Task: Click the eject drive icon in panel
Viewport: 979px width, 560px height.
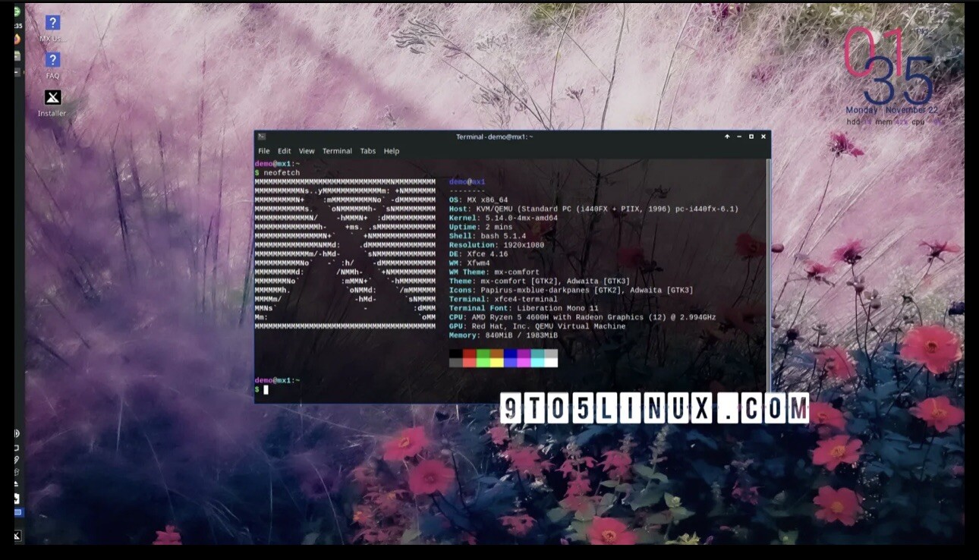Action: [17, 484]
